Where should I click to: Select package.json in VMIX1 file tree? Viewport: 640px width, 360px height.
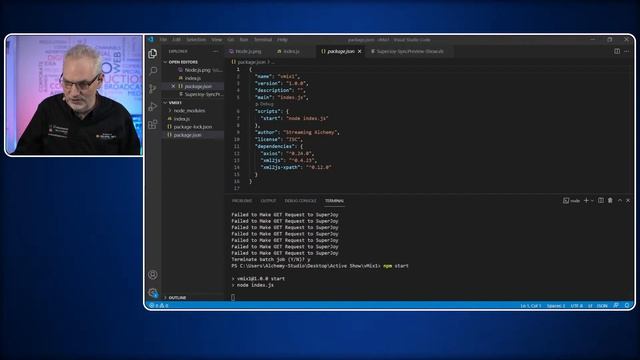pyautogui.click(x=187, y=135)
